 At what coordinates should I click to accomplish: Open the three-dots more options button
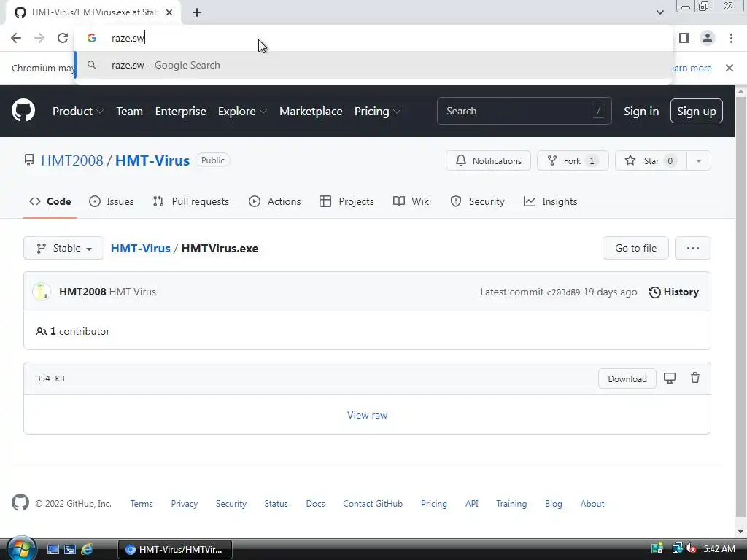tap(693, 248)
